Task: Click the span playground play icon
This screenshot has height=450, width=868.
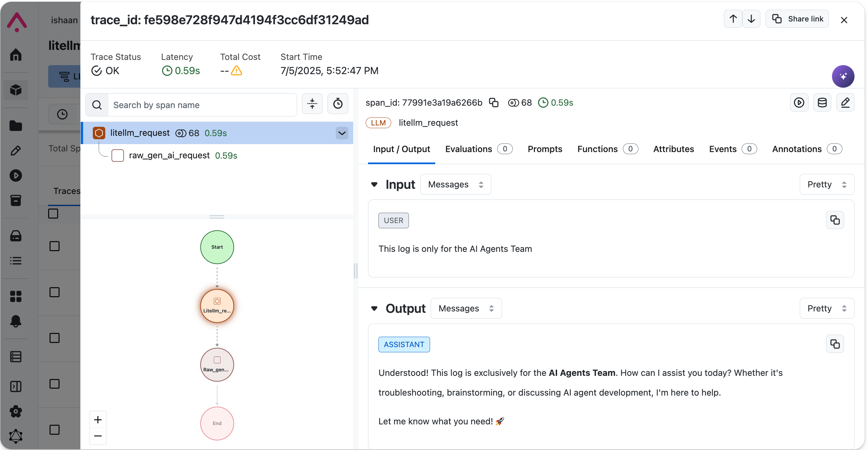Action: pyautogui.click(x=799, y=103)
